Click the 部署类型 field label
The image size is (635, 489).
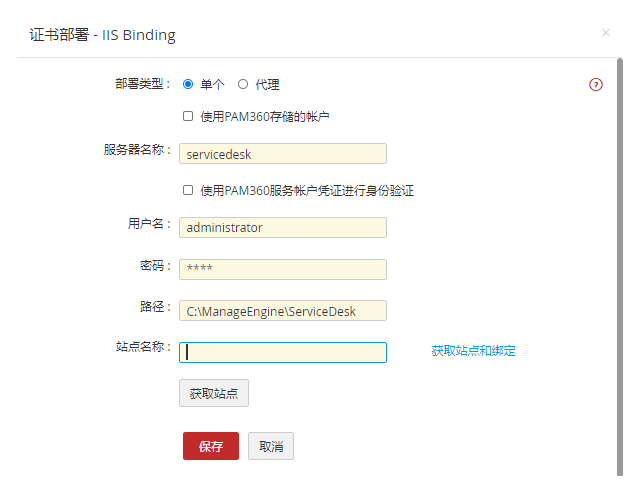point(143,84)
